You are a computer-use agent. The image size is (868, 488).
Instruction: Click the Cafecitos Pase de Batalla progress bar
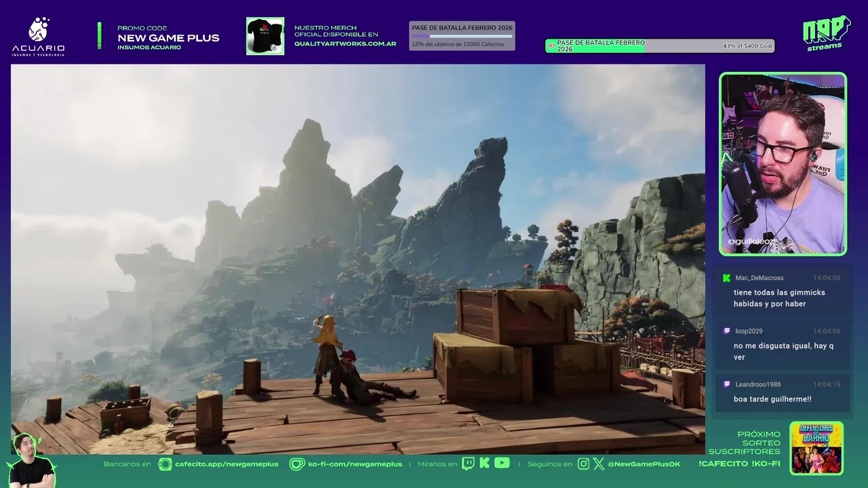[x=462, y=36]
